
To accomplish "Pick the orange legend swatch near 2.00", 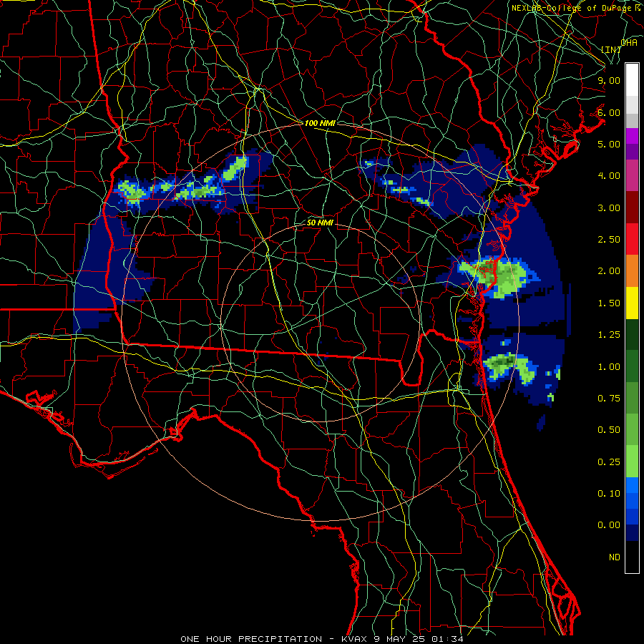I will coord(632,271).
